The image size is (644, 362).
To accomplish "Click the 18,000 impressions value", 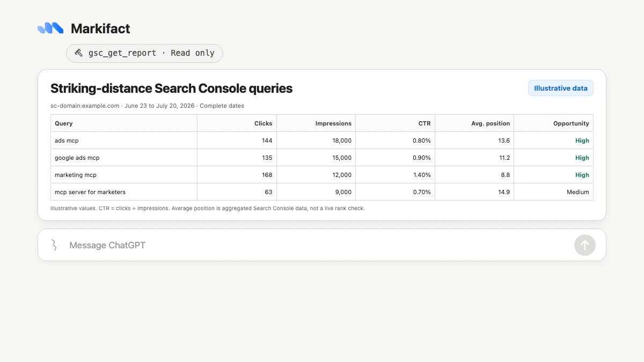I will [x=342, y=141].
